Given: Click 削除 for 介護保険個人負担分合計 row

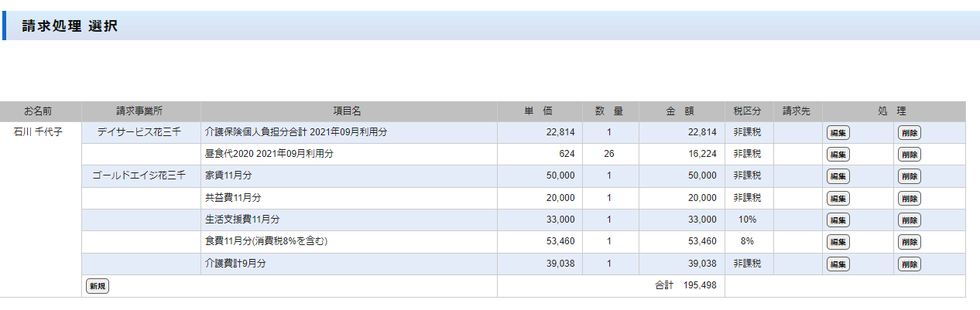Looking at the screenshot, I should pos(909,133).
